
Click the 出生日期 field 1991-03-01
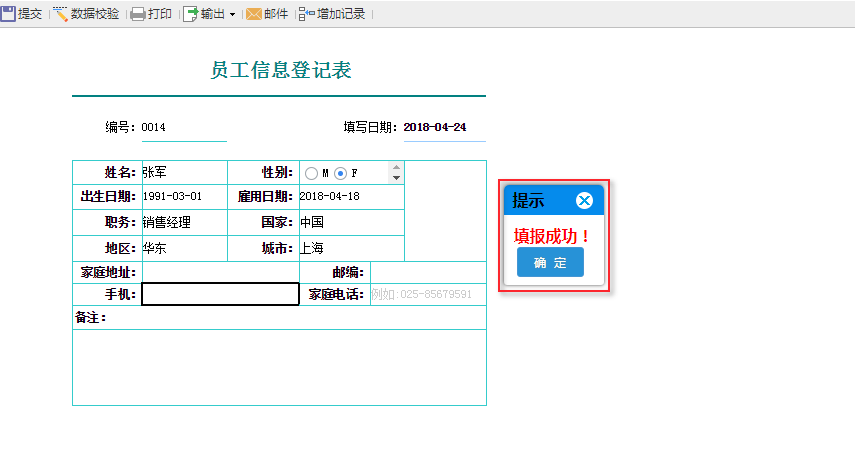(184, 196)
